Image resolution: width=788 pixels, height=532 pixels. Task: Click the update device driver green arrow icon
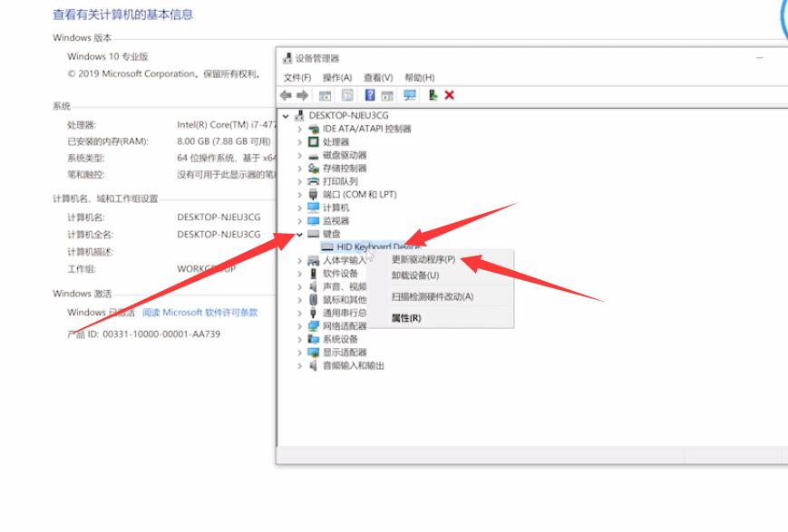coord(433,95)
